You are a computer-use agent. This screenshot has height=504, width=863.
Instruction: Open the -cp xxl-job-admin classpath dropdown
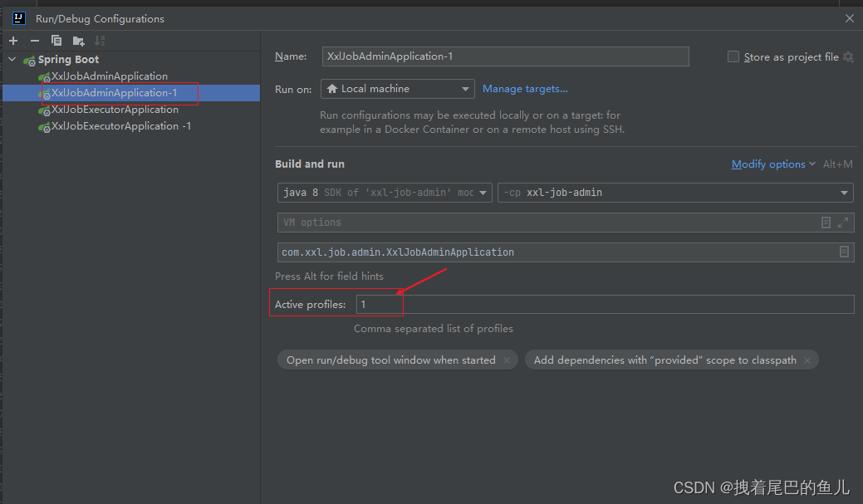point(675,193)
